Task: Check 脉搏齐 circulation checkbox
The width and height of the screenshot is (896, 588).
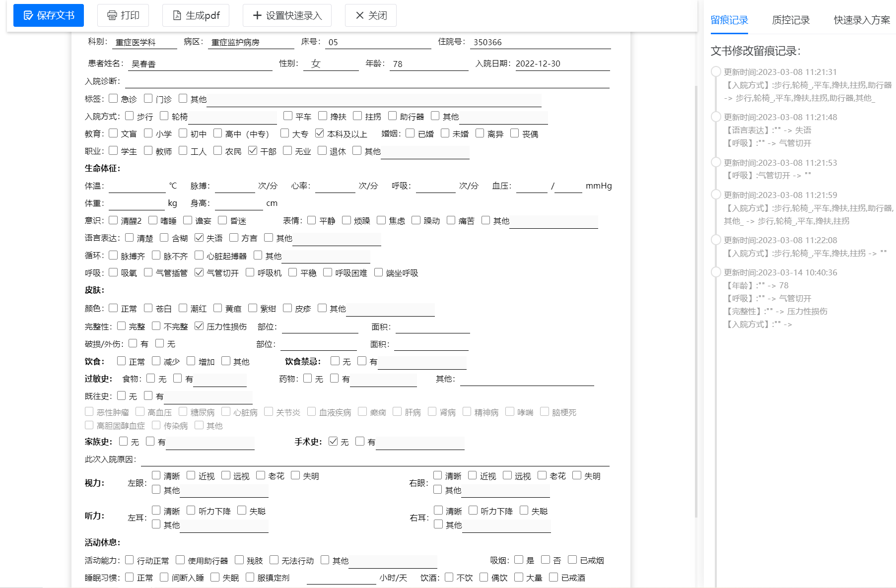Action: point(113,256)
